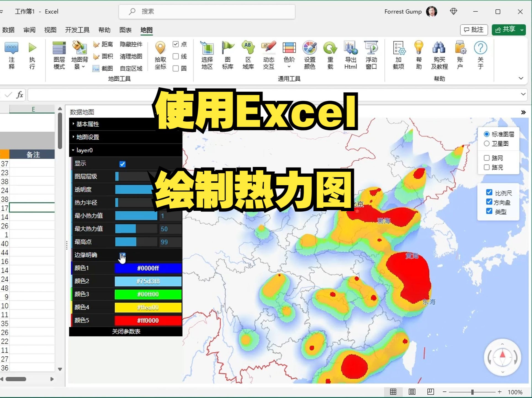
Task: Enable the 路网 road network checkbox
Action: tap(487, 158)
